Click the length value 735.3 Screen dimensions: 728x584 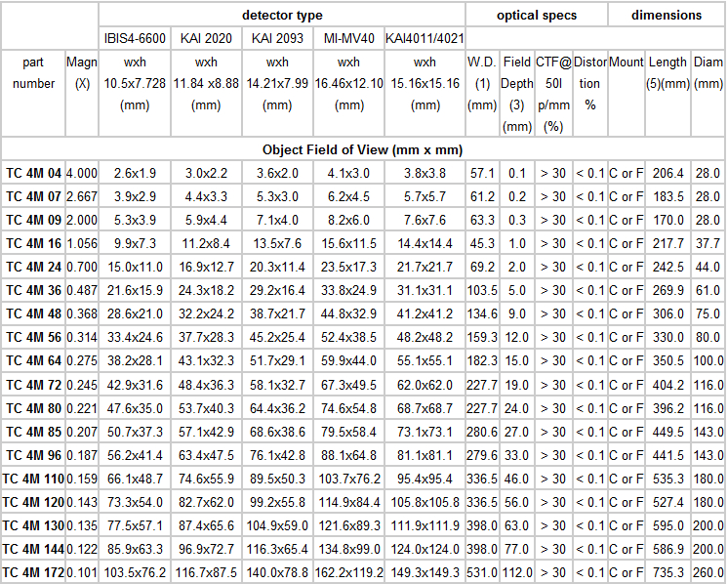pos(667,571)
